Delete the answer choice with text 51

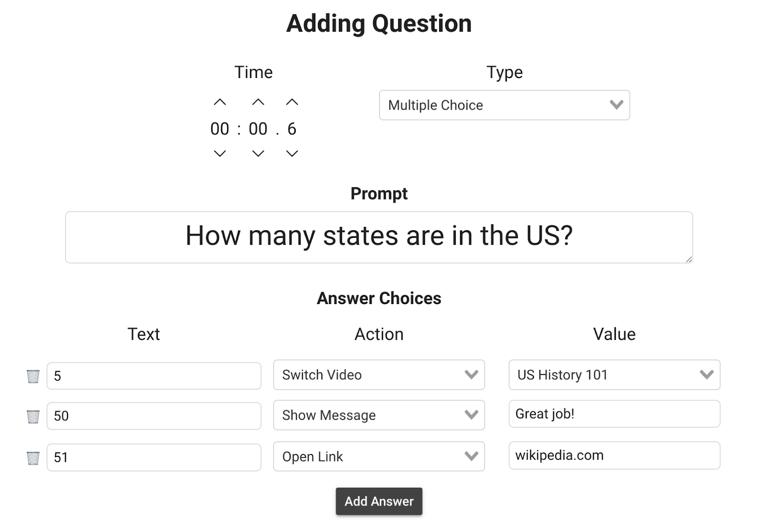(x=33, y=458)
